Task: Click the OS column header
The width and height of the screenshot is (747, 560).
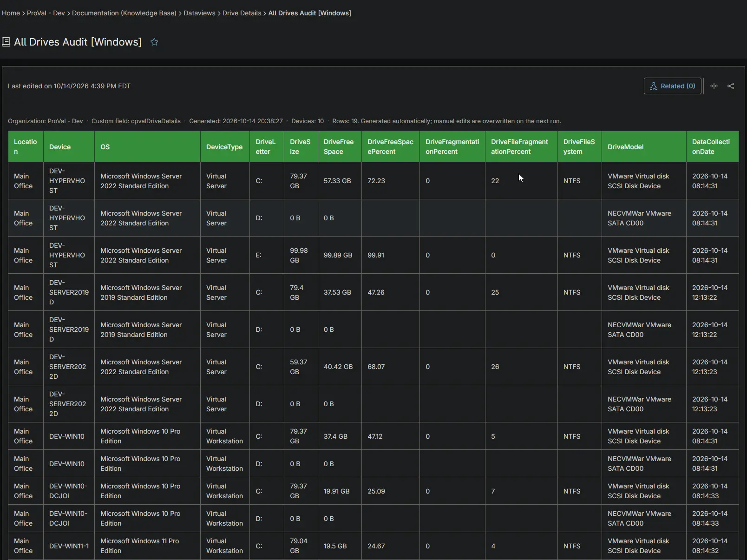Action: [147, 146]
